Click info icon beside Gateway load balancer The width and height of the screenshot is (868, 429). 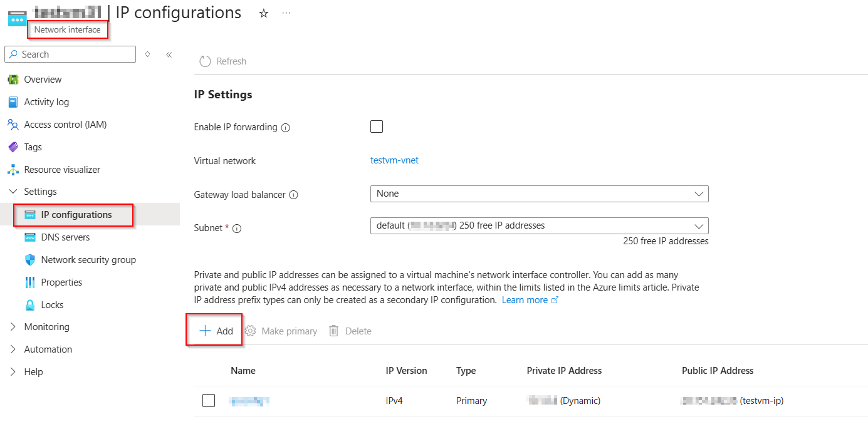coord(293,195)
